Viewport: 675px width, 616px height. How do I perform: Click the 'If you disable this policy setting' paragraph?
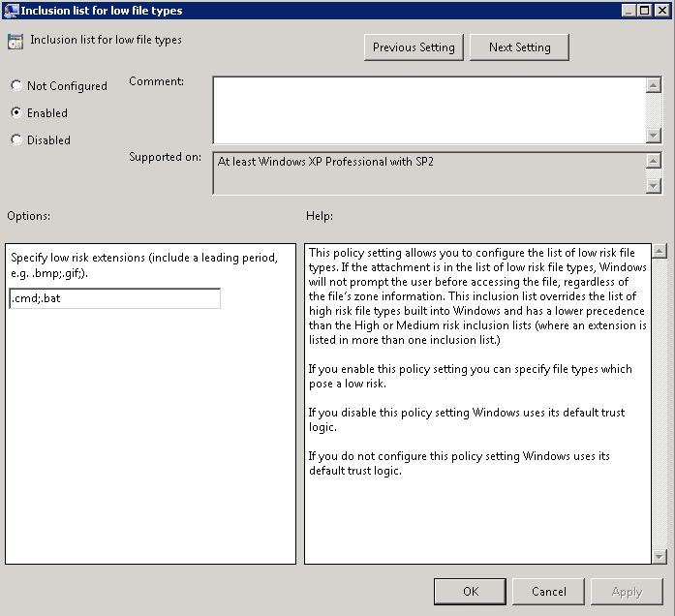[467, 419]
